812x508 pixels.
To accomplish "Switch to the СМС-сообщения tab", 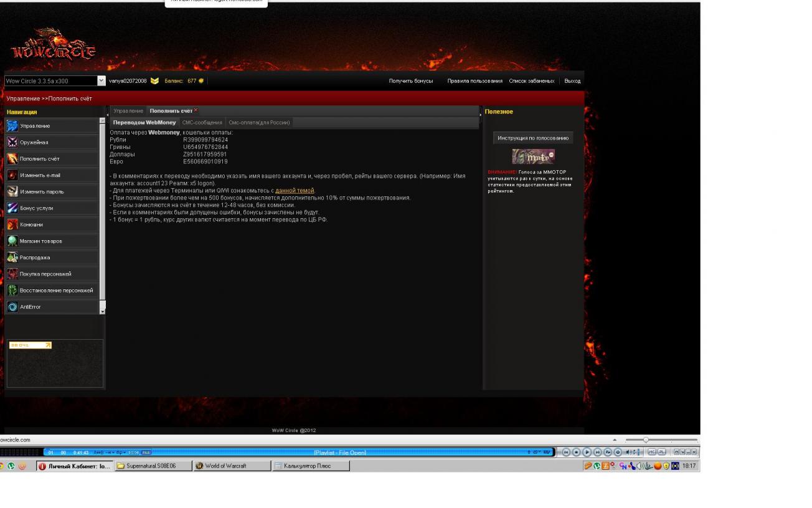I will click(x=202, y=123).
